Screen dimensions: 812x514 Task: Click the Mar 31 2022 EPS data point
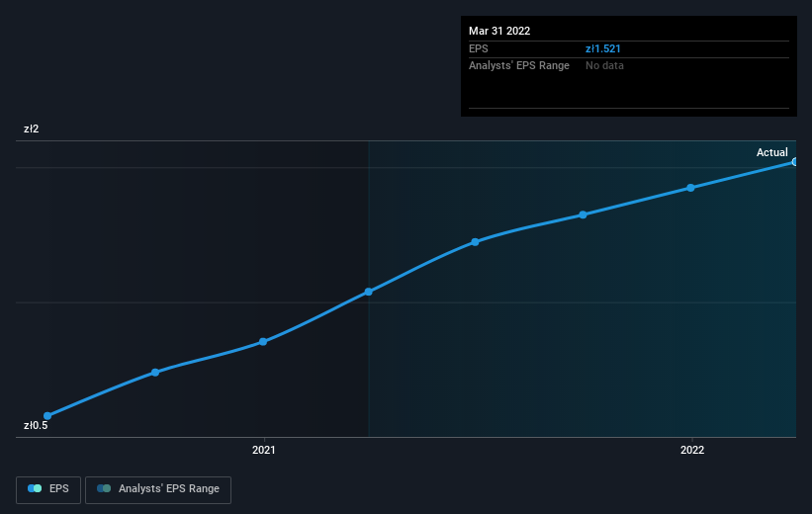click(794, 162)
